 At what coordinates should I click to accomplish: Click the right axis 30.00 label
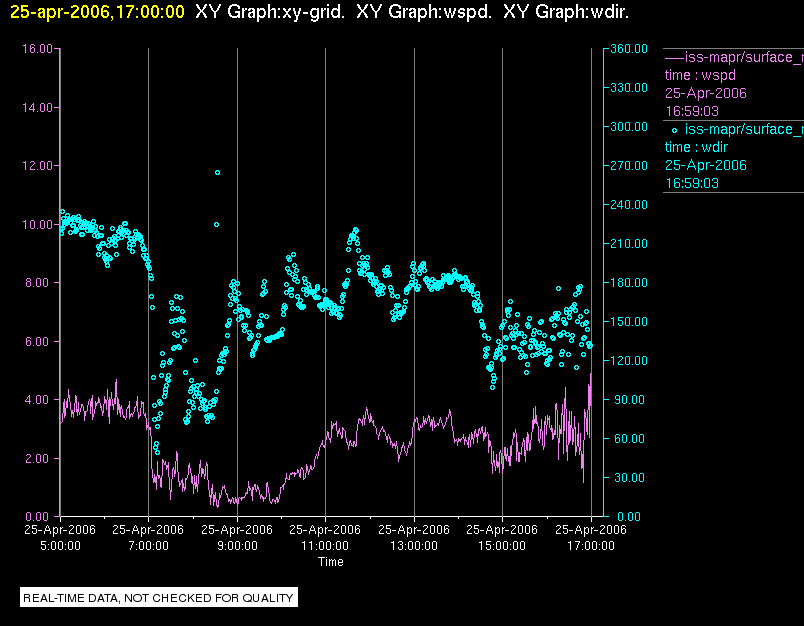(x=629, y=477)
